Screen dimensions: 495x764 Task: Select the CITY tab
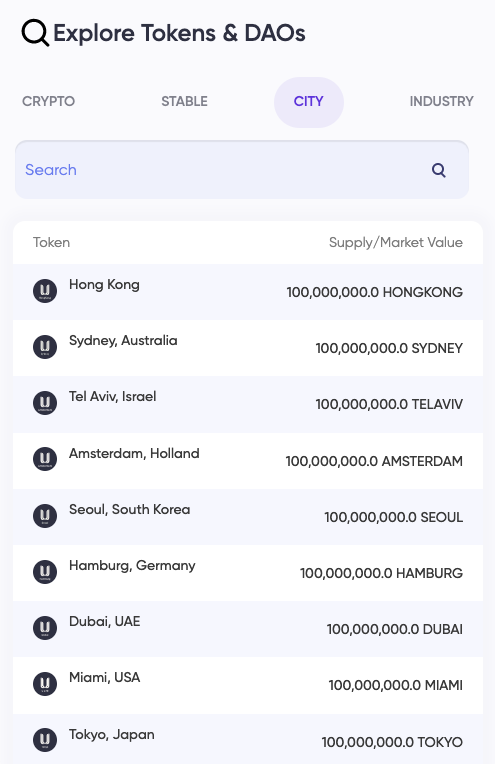click(x=309, y=102)
